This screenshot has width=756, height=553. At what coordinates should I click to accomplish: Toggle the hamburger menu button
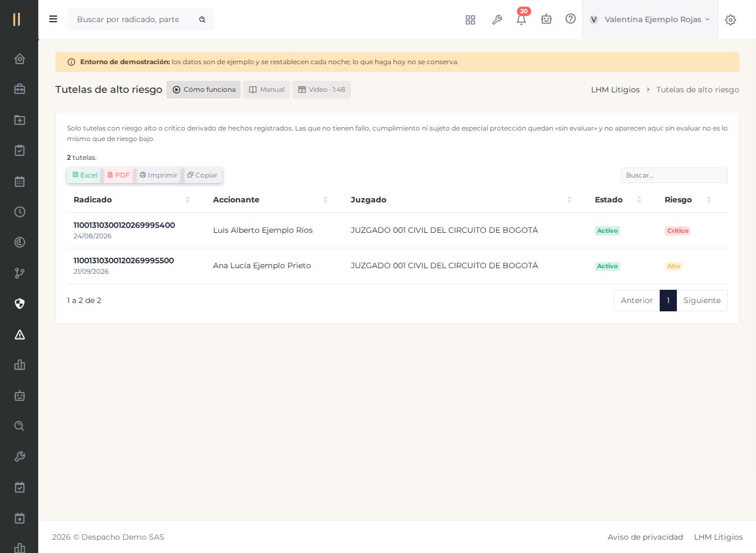coord(53,19)
